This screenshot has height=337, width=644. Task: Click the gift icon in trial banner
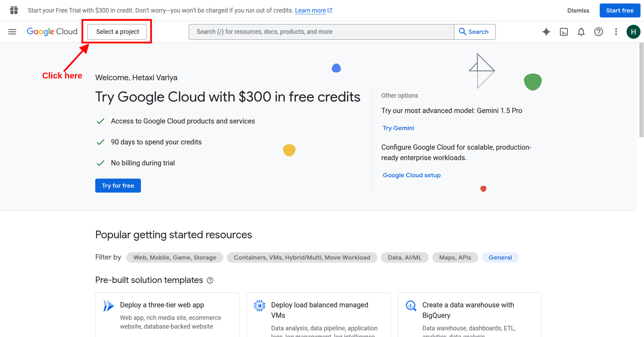click(14, 10)
